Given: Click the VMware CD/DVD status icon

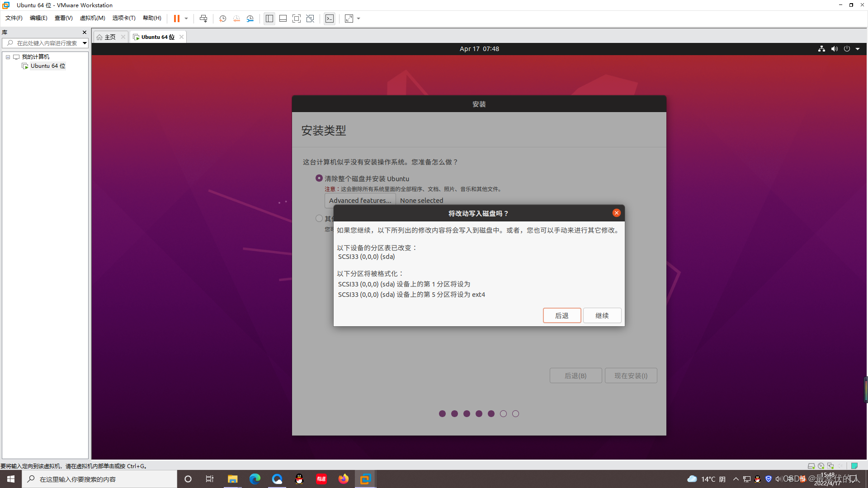Looking at the screenshot, I should click(821, 466).
